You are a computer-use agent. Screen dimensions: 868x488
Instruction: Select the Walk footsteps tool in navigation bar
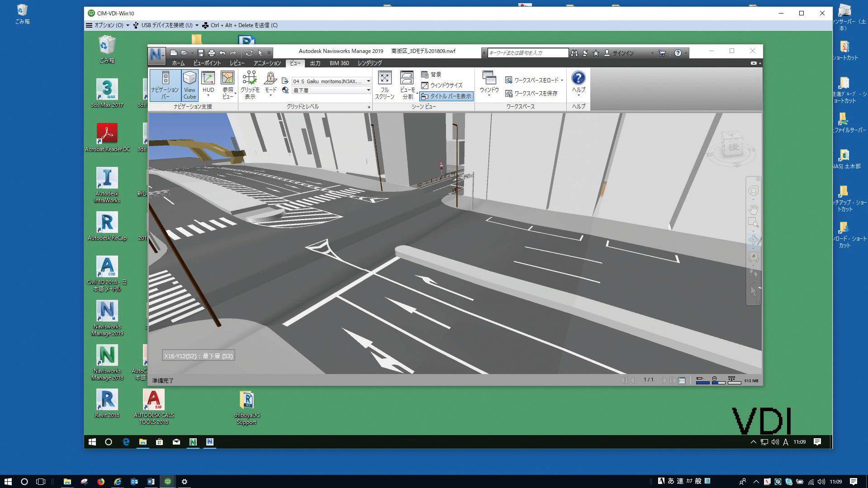(753, 274)
